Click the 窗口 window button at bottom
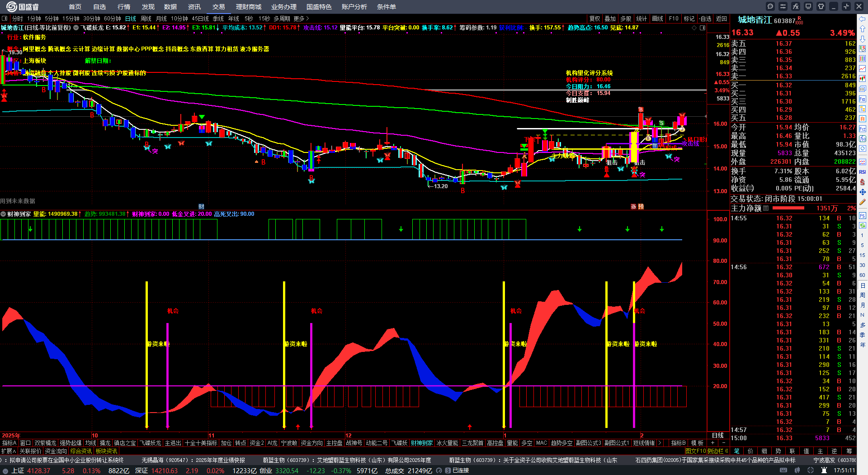 25,443
